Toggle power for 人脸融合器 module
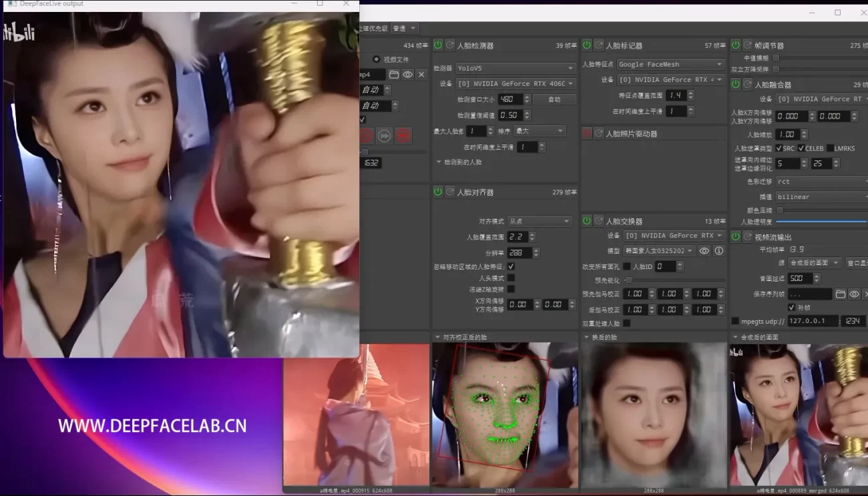 coord(736,84)
